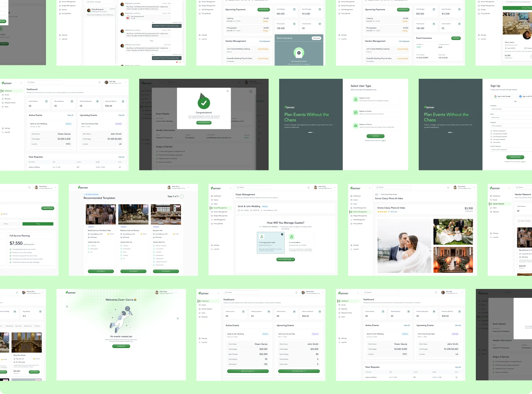532x394 pixels.
Task: Toggle One number checkbox on Sign Up
Action: click(491, 142)
